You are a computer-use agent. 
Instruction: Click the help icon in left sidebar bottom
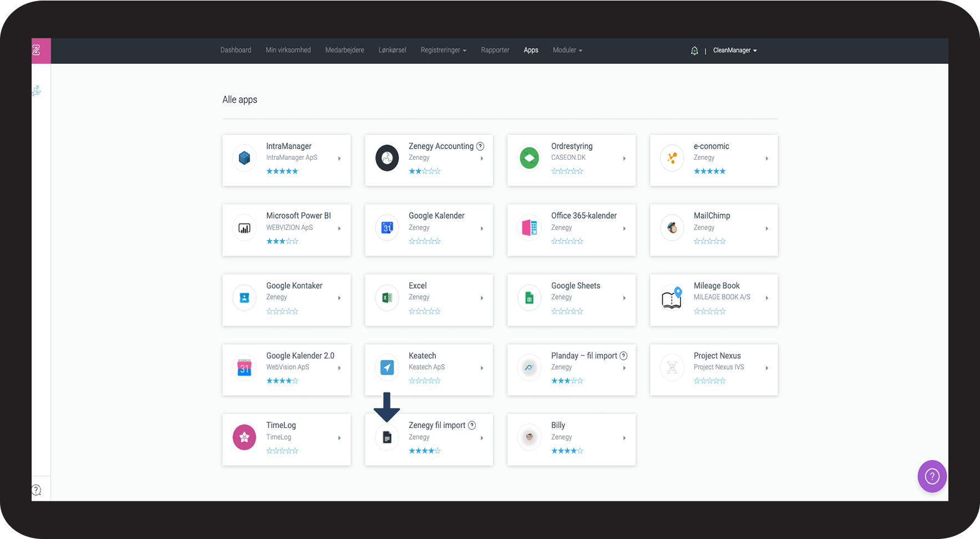pos(37,490)
